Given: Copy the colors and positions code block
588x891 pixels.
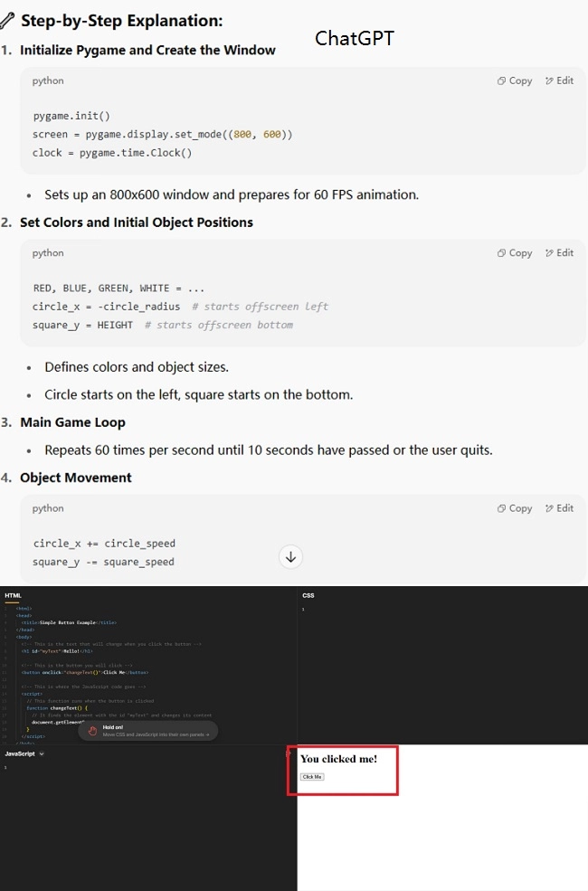Looking at the screenshot, I should click(x=514, y=253).
